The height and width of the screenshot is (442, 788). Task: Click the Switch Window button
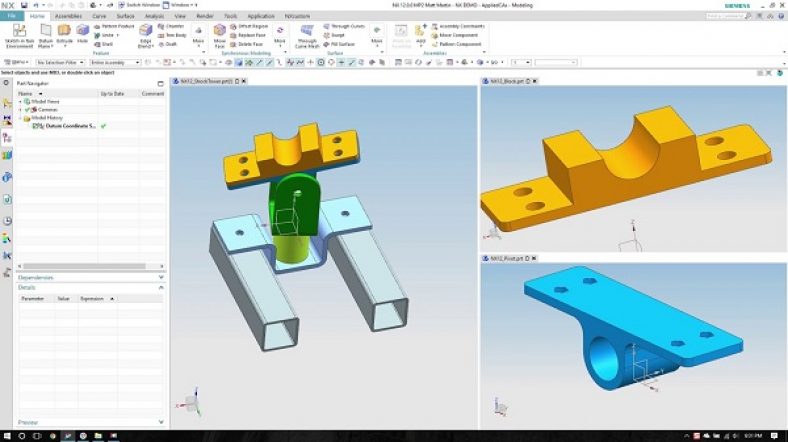click(139, 5)
